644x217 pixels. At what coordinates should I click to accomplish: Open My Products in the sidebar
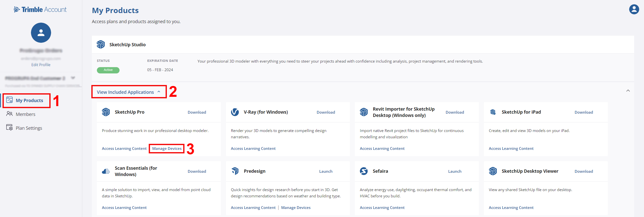[x=29, y=100]
